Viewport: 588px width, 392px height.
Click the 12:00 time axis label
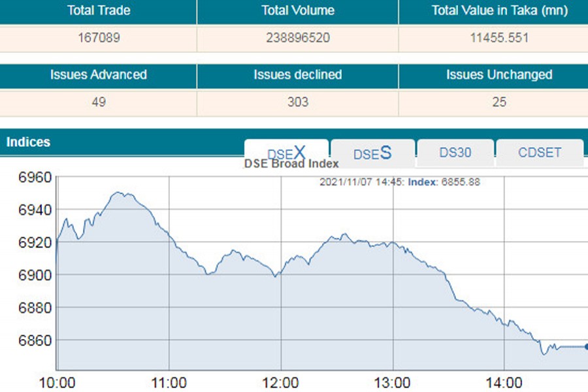point(281,382)
